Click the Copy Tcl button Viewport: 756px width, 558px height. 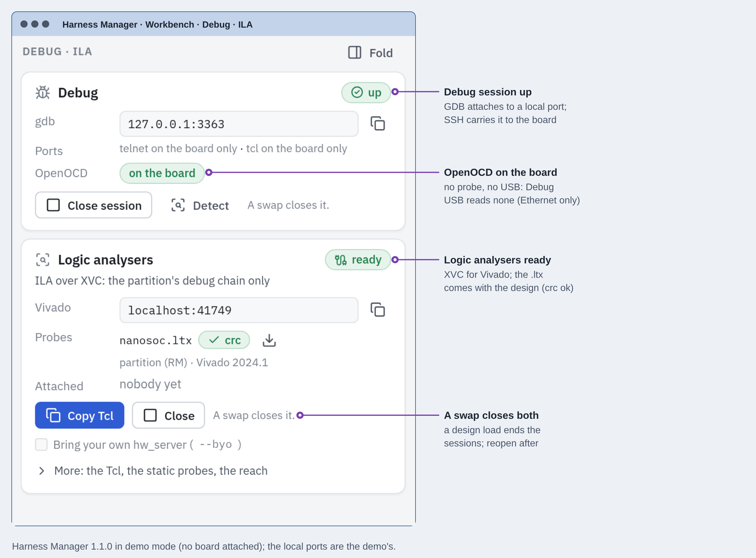click(x=80, y=415)
